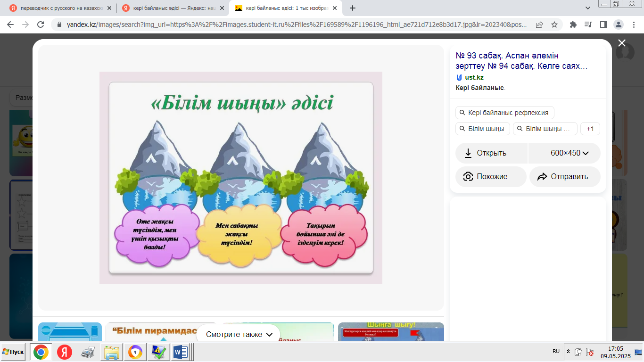Click the browser forward arrow

click(25, 25)
